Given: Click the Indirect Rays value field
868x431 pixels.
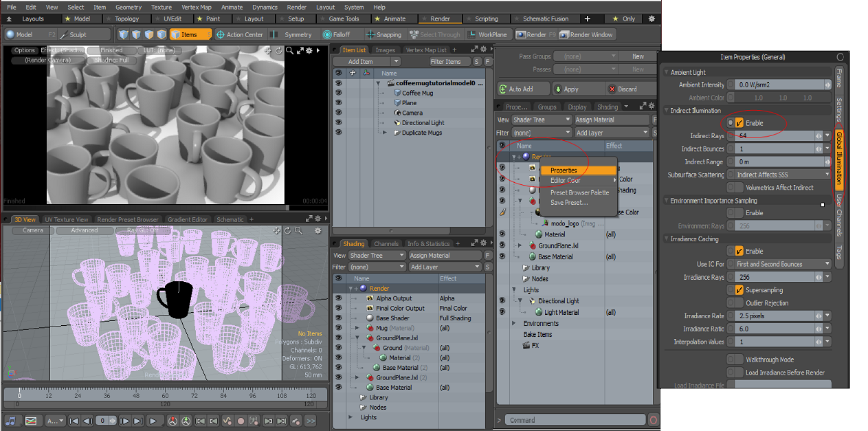Looking at the screenshot, I should (775, 136).
